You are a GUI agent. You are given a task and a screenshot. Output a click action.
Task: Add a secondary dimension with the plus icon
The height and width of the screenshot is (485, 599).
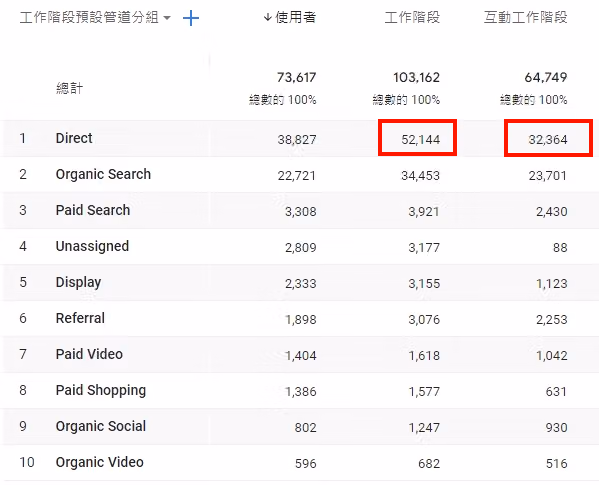click(191, 18)
